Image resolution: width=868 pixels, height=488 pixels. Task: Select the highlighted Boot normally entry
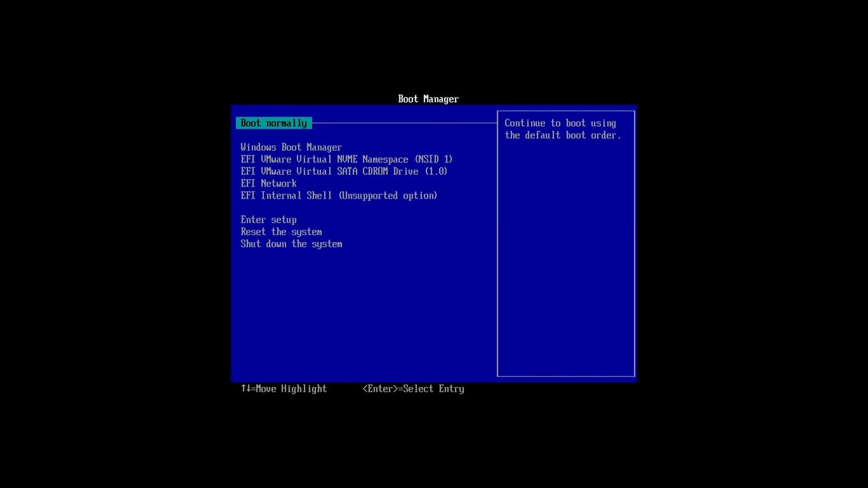[274, 123]
